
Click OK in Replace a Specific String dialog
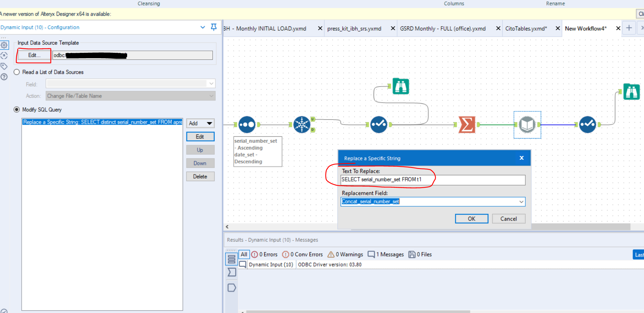[x=471, y=219]
